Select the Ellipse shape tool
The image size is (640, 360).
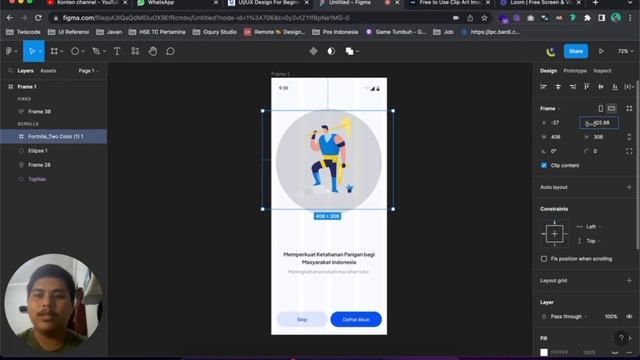click(x=75, y=51)
